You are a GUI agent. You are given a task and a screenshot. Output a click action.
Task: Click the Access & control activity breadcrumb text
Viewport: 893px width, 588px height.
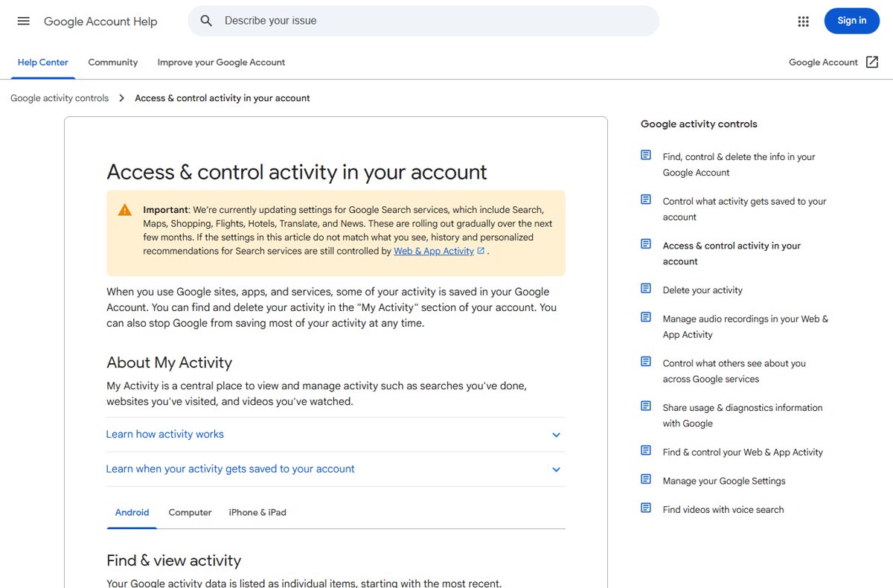(223, 98)
